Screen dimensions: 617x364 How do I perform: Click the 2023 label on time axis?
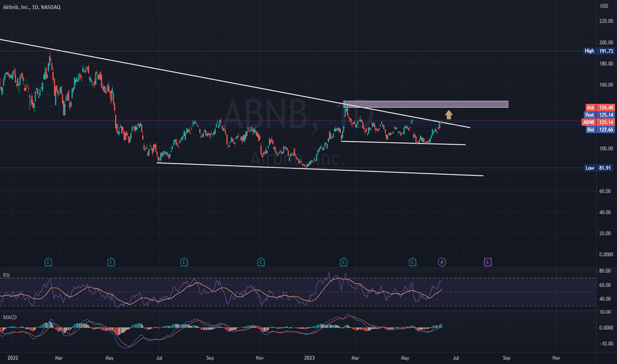point(309,358)
